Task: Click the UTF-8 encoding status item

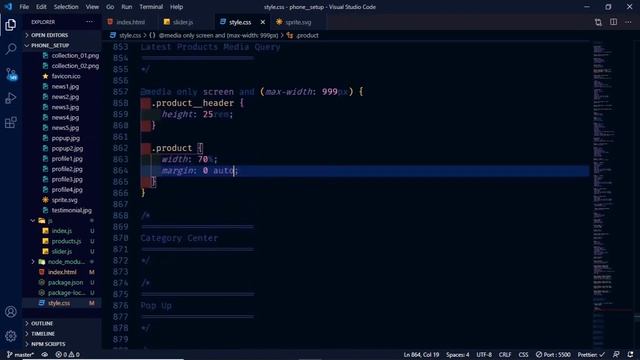Action: (484, 355)
